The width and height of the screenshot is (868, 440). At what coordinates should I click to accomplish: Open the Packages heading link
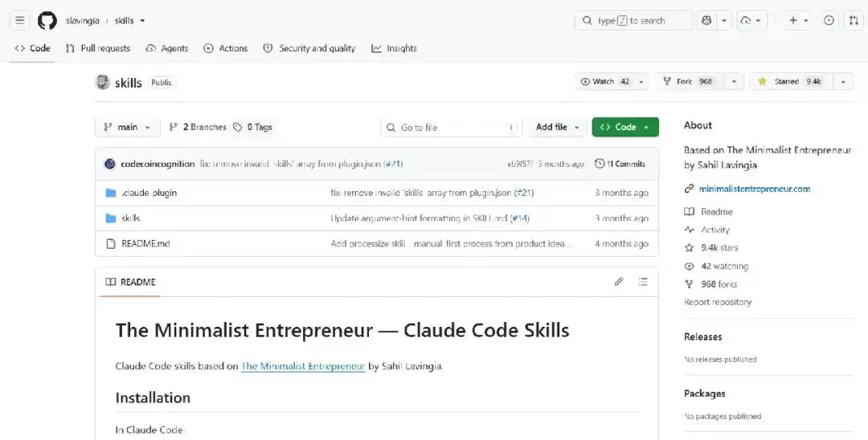(704, 393)
